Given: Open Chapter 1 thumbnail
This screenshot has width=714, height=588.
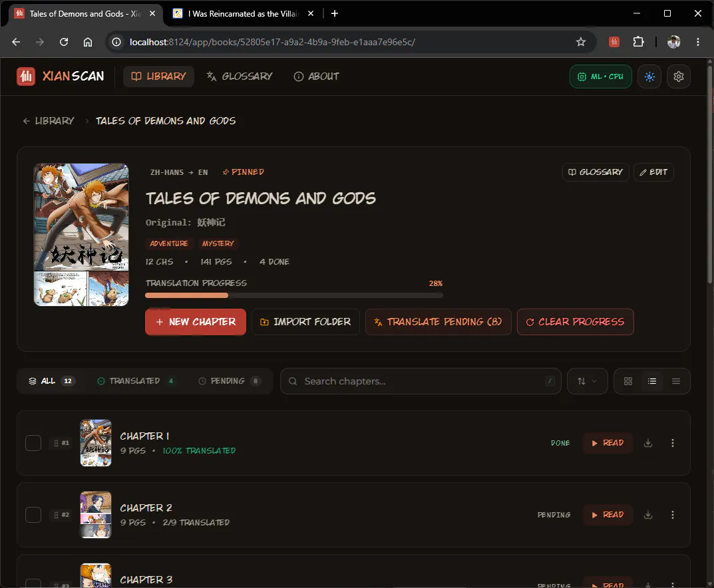Looking at the screenshot, I should coord(96,443).
